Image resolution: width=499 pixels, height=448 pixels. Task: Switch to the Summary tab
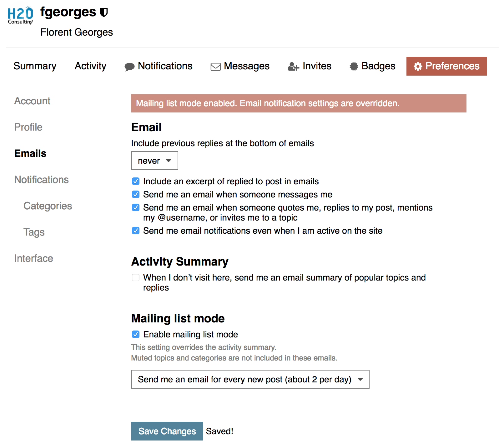[35, 66]
